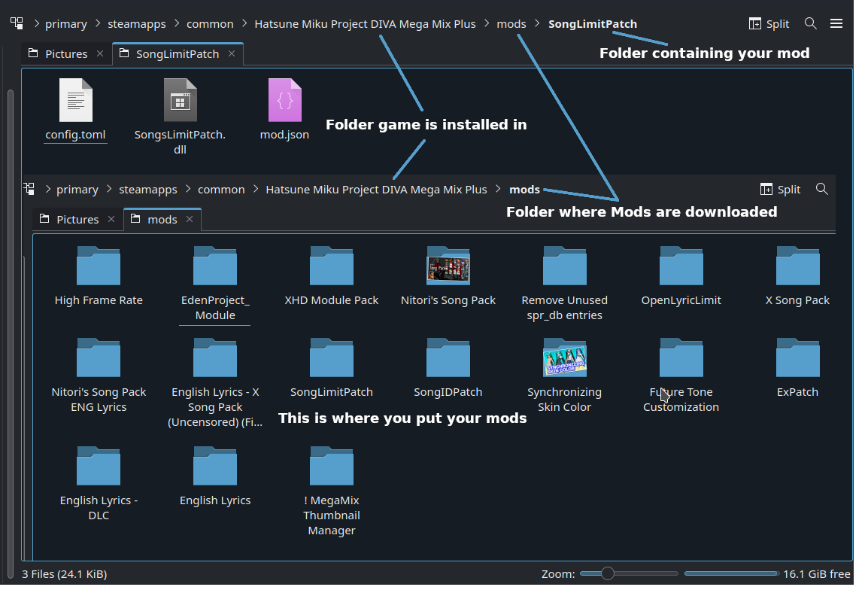Close the Pictures tab in top window
Screen dimensions: 868x596
click(x=100, y=53)
